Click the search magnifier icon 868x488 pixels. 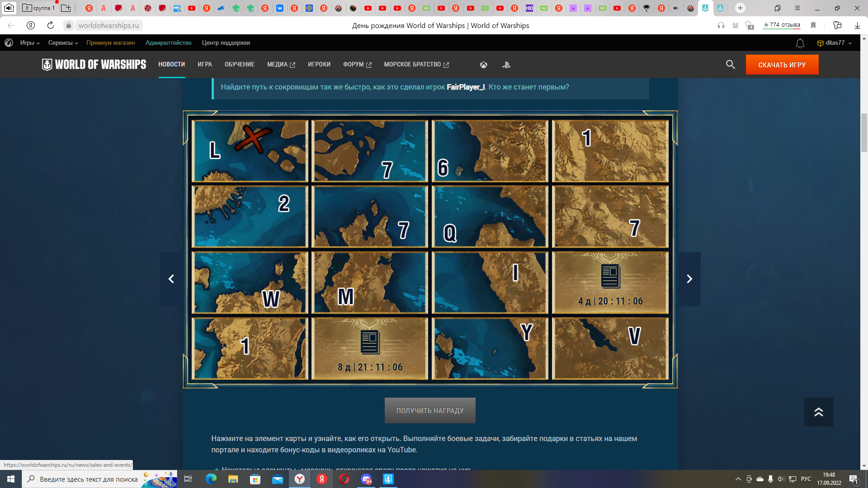click(x=730, y=65)
